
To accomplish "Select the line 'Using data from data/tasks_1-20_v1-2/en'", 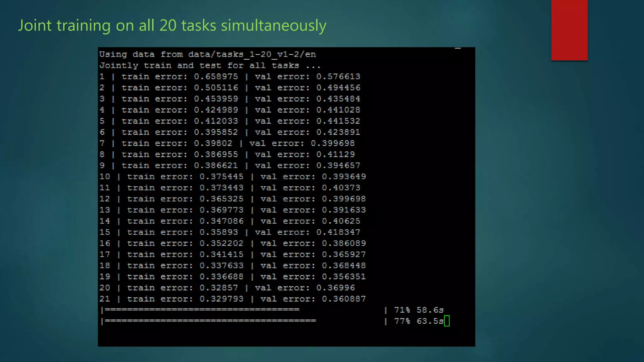I will (208, 54).
